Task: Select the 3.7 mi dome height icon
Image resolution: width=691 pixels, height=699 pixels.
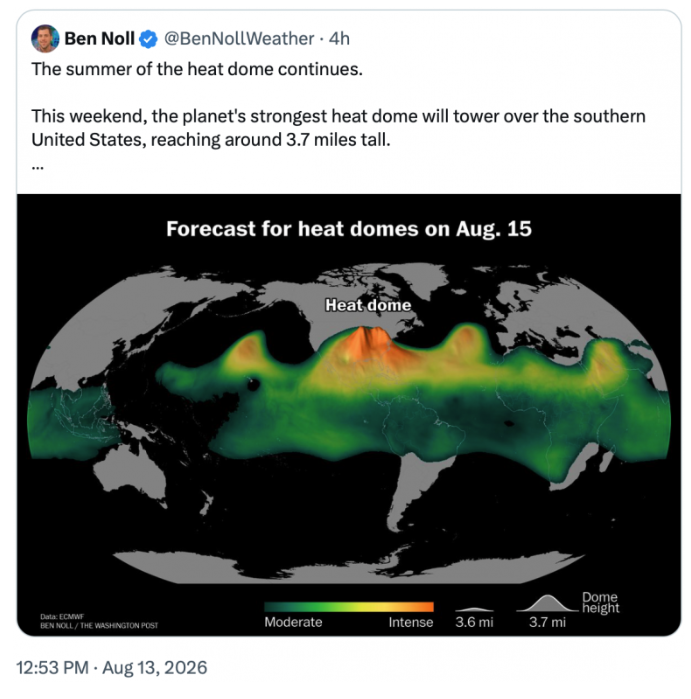Action: (547, 603)
